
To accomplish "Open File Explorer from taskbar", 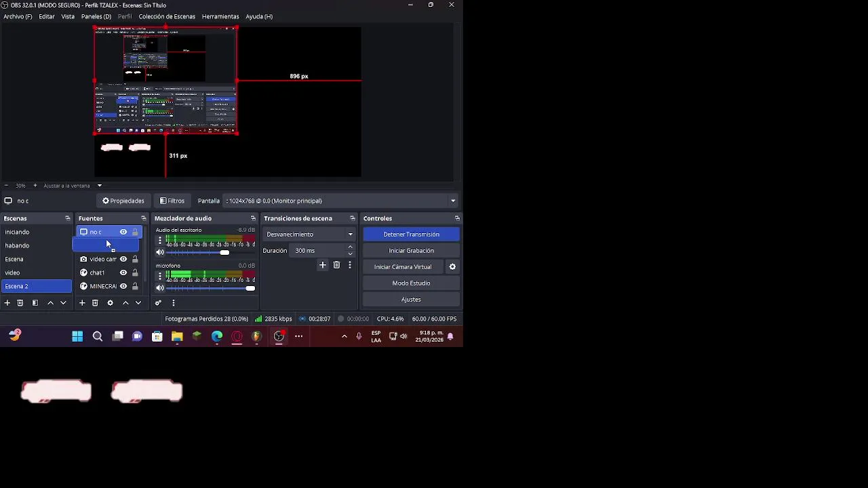I will tap(177, 336).
